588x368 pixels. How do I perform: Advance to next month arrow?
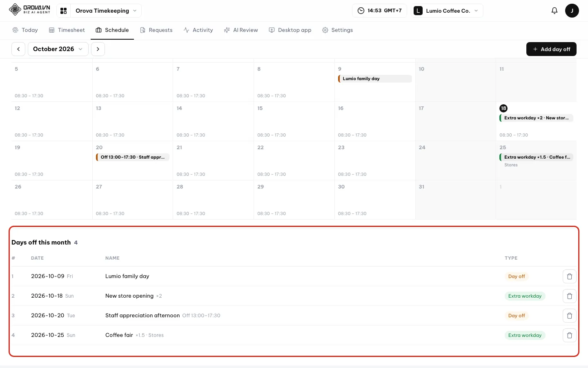(98, 49)
